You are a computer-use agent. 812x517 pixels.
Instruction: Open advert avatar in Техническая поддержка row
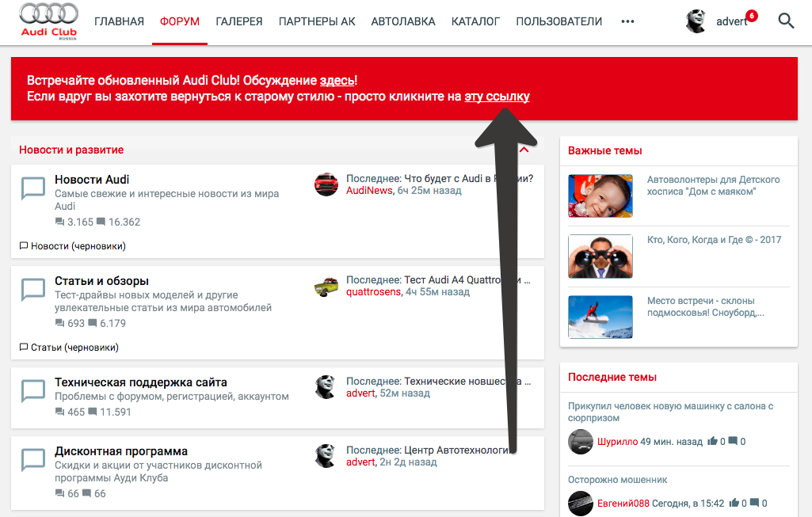[x=326, y=387]
